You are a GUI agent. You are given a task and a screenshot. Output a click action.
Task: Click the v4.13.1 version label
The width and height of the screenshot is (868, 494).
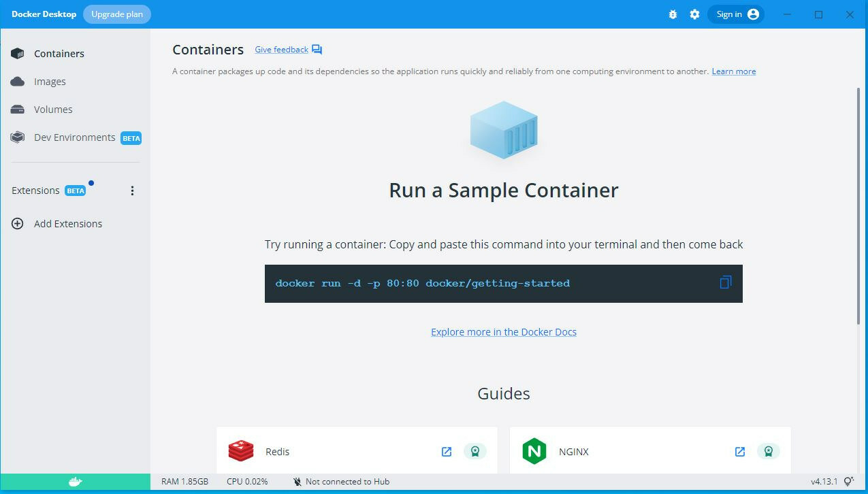coord(824,482)
